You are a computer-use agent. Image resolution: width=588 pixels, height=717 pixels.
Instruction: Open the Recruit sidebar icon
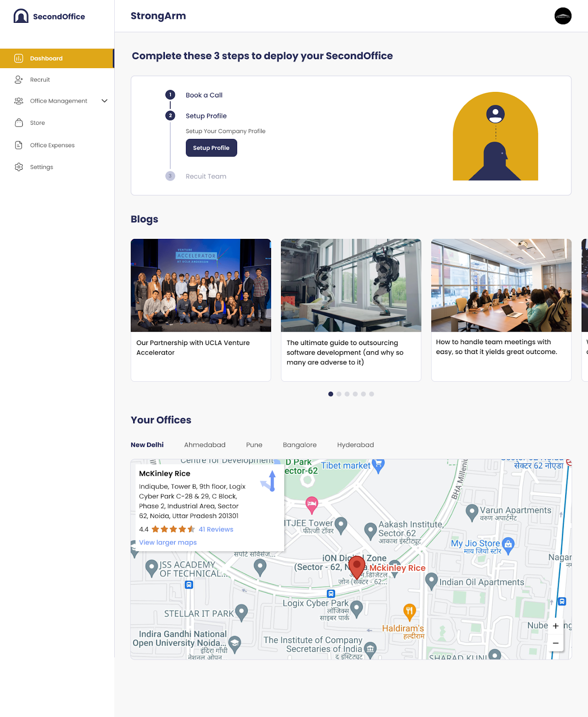click(x=19, y=80)
